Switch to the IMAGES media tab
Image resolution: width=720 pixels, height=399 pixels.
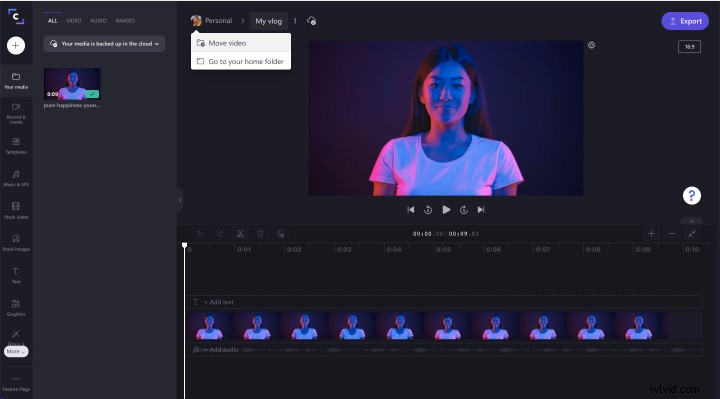tap(125, 21)
